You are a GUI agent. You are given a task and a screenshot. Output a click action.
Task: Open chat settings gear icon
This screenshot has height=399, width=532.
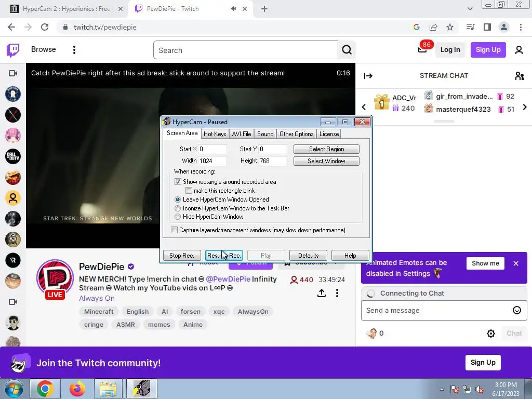click(x=490, y=333)
